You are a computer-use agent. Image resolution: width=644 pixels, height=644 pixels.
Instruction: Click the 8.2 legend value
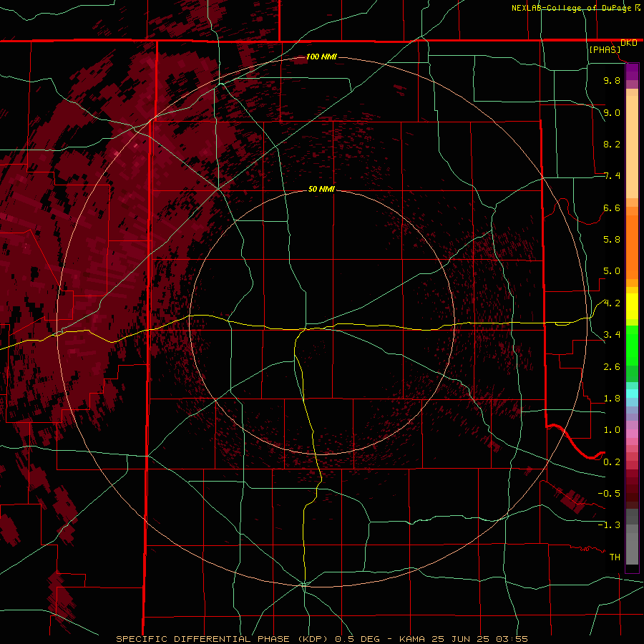click(x=612, y=144)
